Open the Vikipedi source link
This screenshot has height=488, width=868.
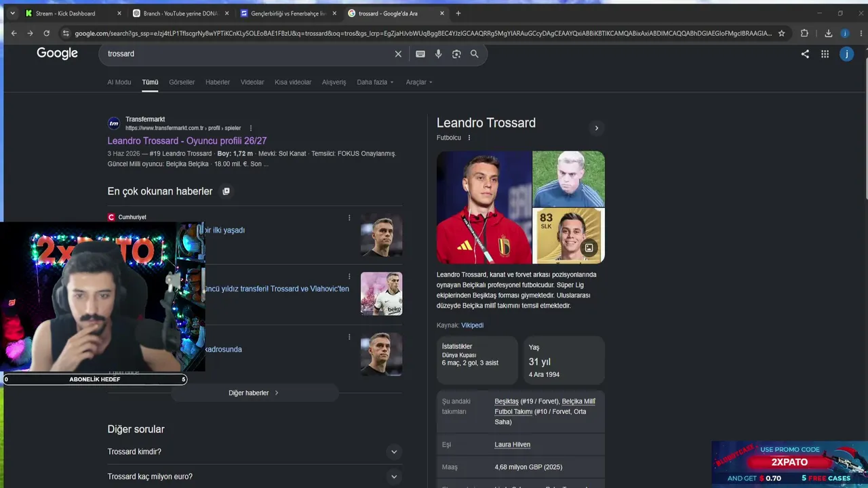472,325
